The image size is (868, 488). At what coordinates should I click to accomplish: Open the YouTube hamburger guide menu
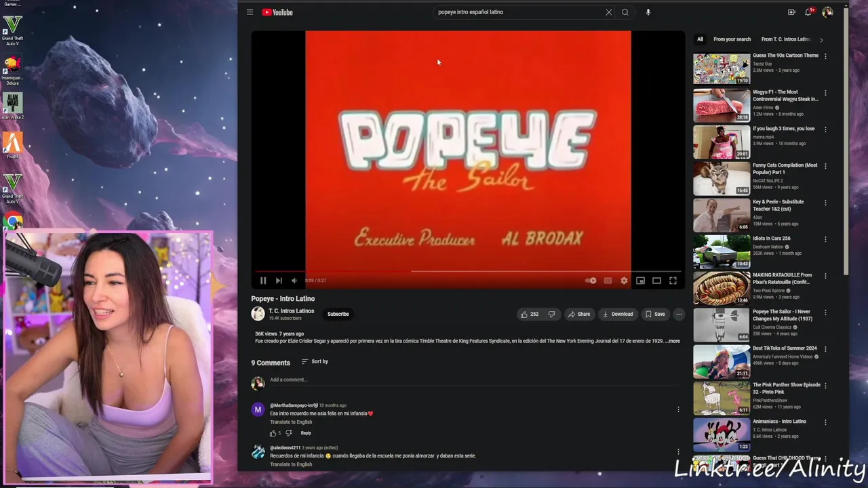click(250, 12)
